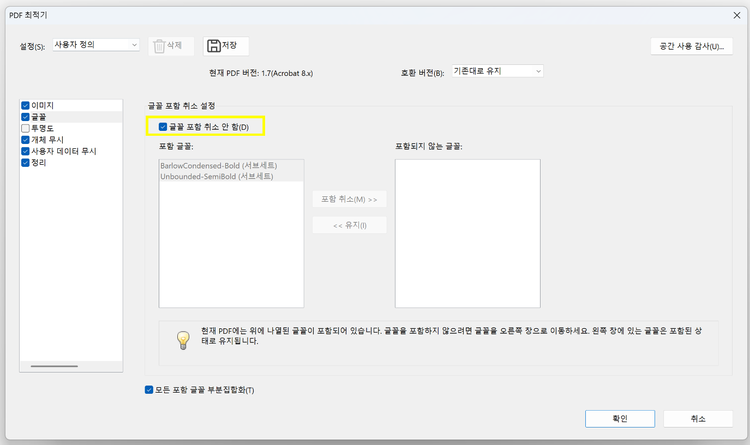The image size is (750, 445).
Task: Toggle the 개체 무시 checkbox
Action: (x=25, y=140)
